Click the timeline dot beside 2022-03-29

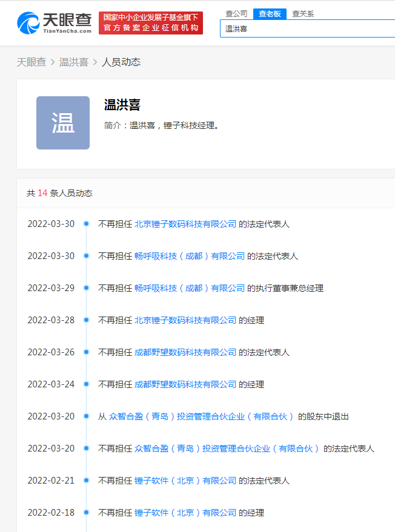(x=86, y=287)
